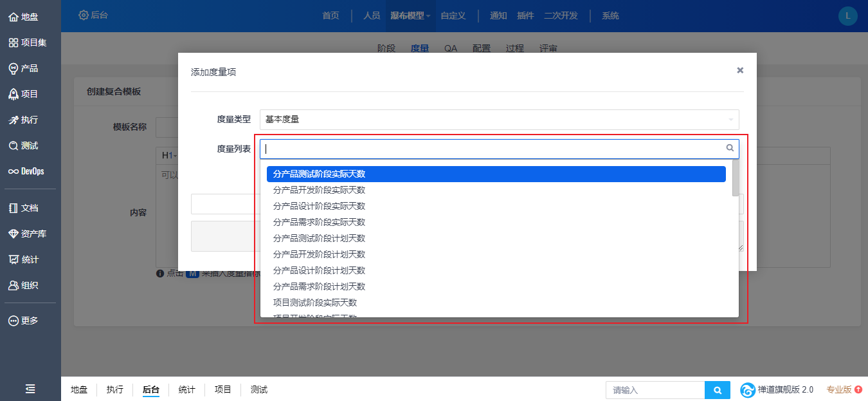Go to 产品 in the sidebar
The height and width of the screenshot is (401, 868).
coord(23,68)
